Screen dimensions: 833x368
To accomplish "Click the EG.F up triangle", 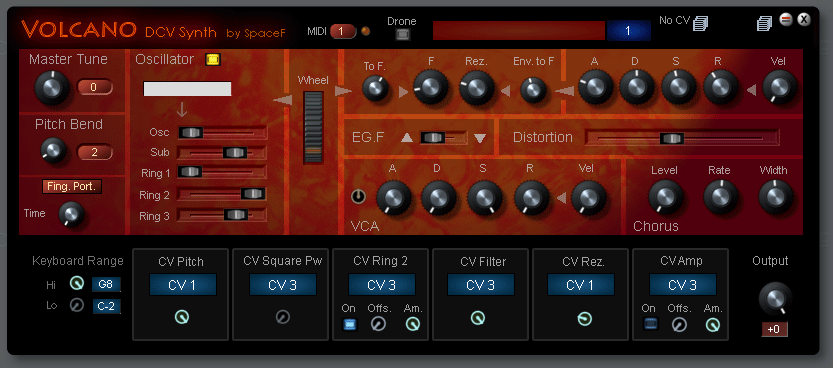I will click(406, 138).
